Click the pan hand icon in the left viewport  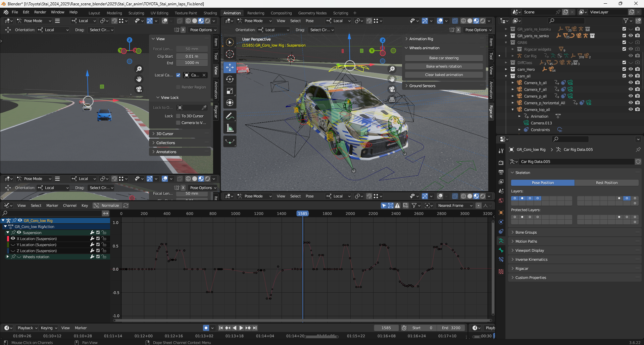click(139, 79)
